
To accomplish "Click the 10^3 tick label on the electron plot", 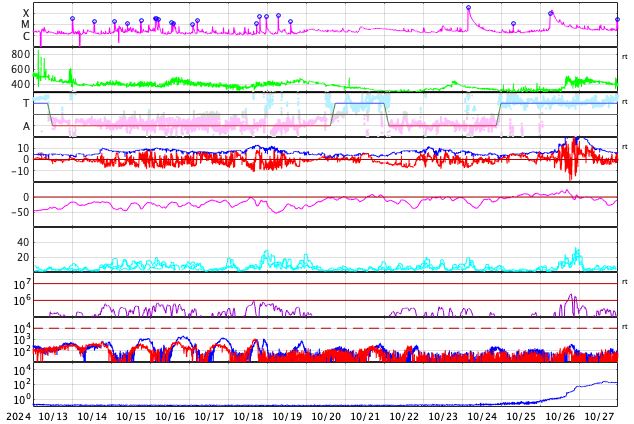I will point(22,340).
